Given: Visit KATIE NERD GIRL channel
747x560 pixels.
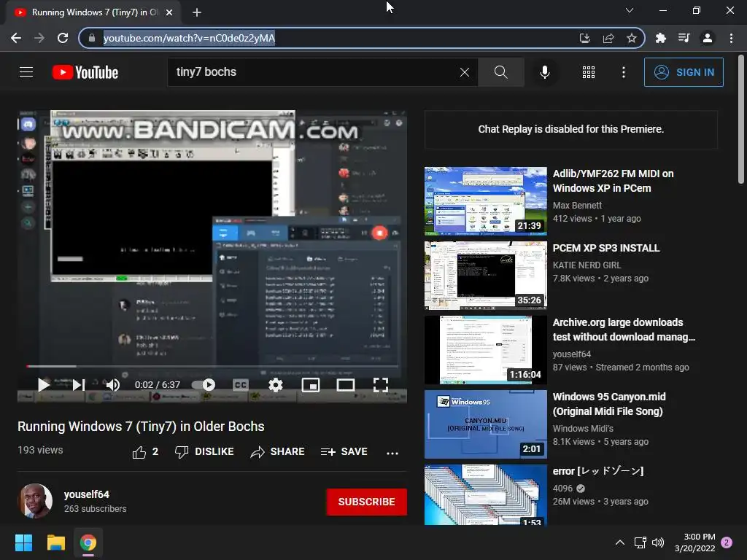Looking at the screenshot, I should click(x=587, y=265).
